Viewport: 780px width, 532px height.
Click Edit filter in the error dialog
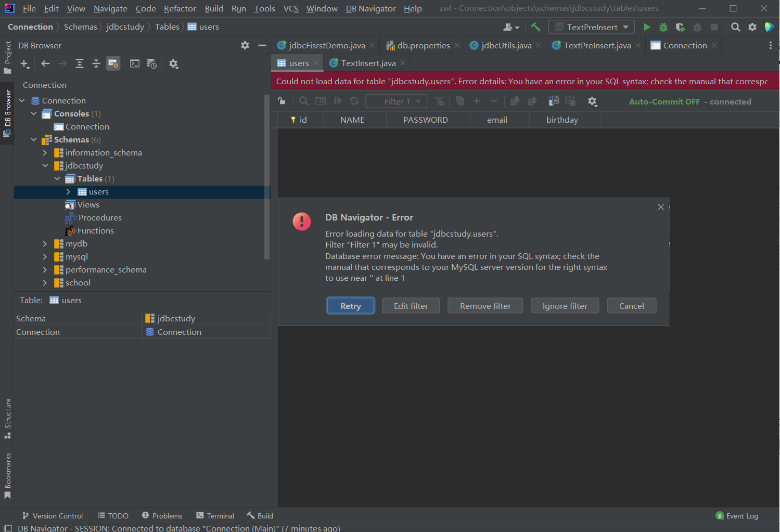pyautogui.click(x=411, y=306)
